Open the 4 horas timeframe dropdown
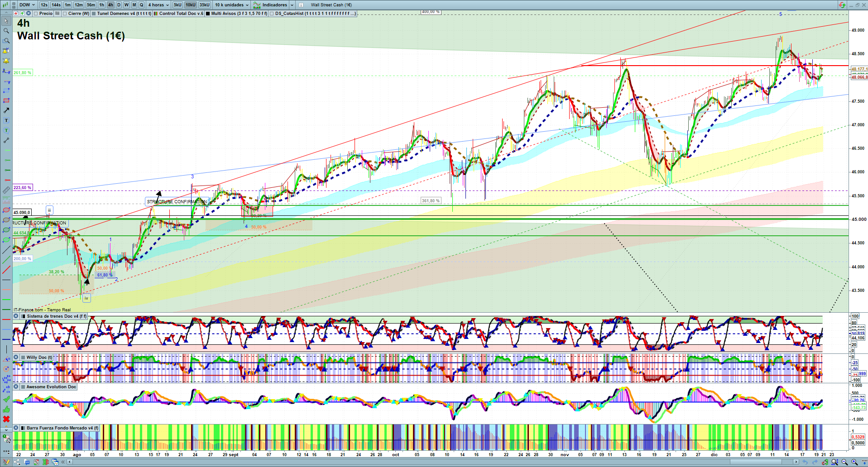The height and width of the screenshot is (467, 868). pos(158,5)
